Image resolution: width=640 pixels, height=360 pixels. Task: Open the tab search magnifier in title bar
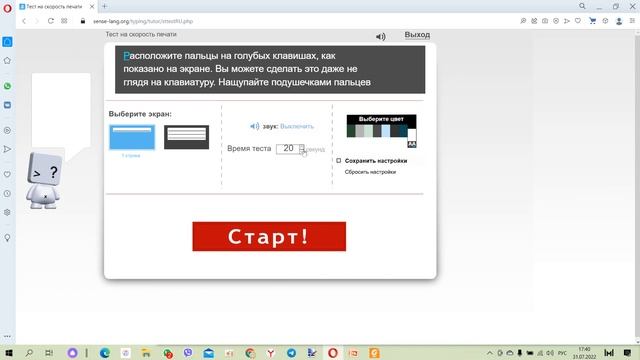[x=582, y=6]
